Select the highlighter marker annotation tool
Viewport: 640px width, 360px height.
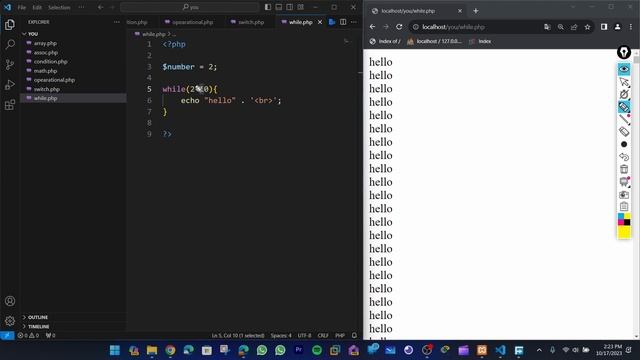click(624, 107)
